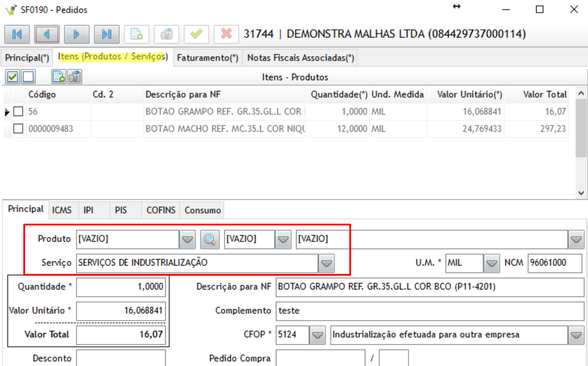Expand the Serviço dropdown
Viewport: 588px width, 366px height.
pos(326,263)
